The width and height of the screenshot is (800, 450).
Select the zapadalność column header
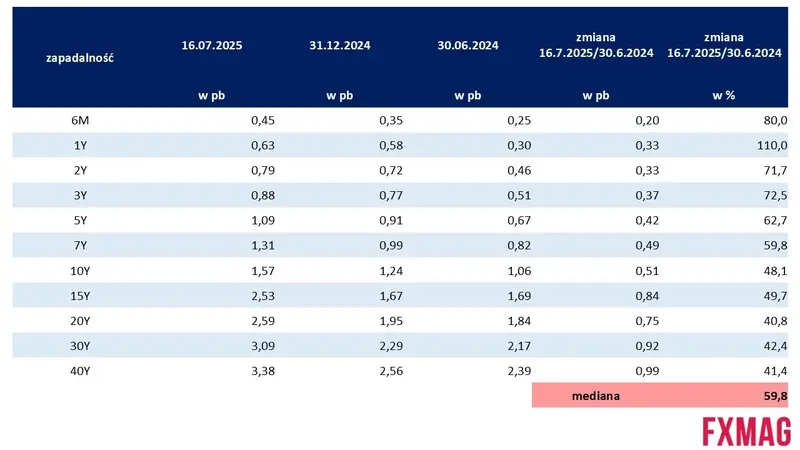click(x=80, y=58)
